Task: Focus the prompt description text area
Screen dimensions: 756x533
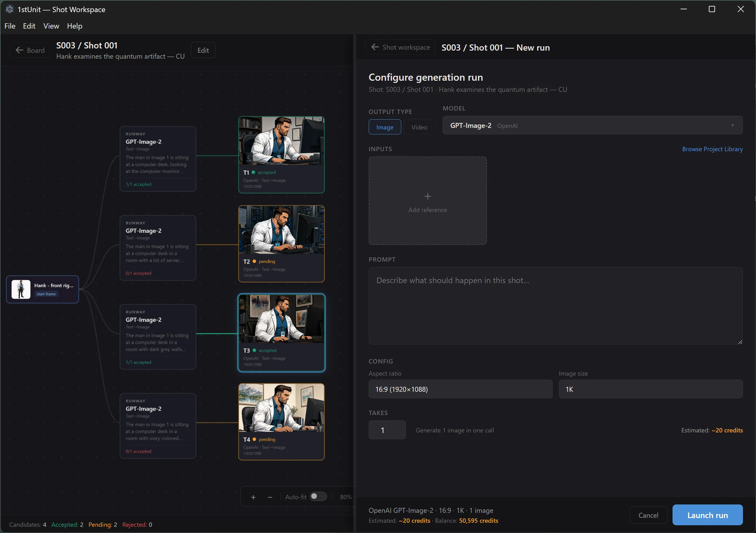Action: 556,306
